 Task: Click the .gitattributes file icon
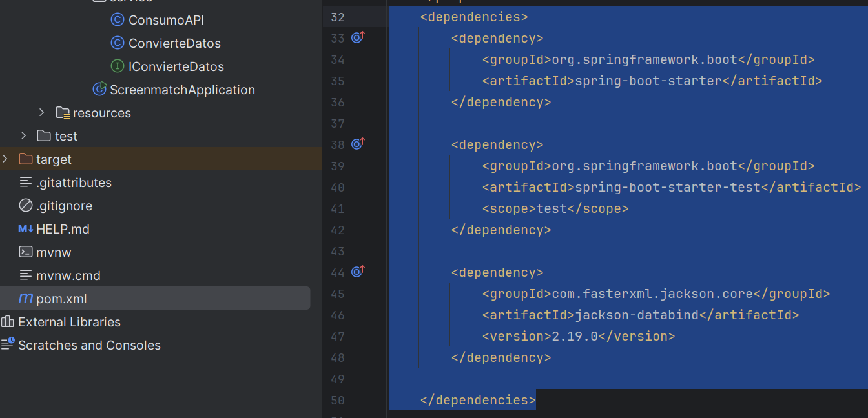point(26,183)
